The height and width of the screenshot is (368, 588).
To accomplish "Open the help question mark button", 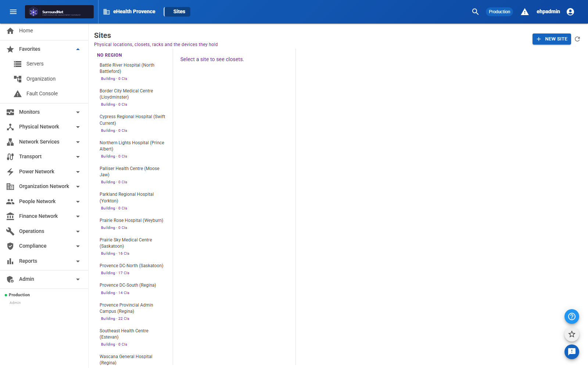I will (x=572, y=316).
